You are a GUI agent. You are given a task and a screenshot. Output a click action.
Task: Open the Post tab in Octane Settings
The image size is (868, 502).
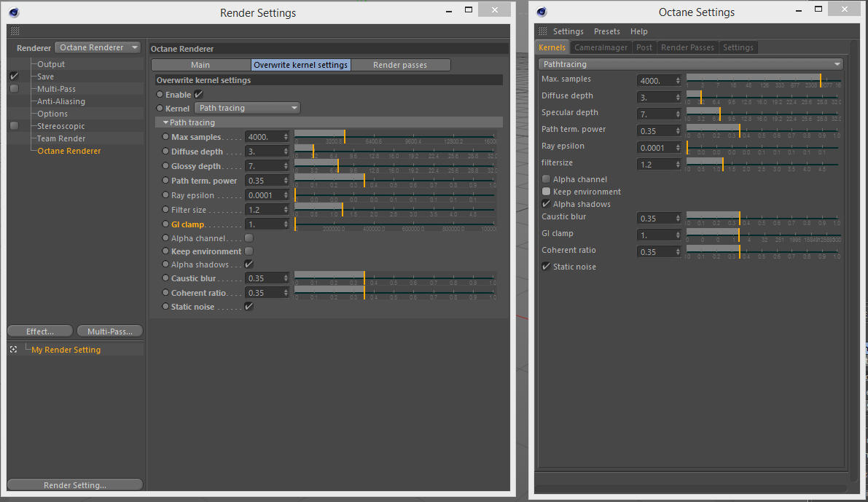[x=644, y=47]
